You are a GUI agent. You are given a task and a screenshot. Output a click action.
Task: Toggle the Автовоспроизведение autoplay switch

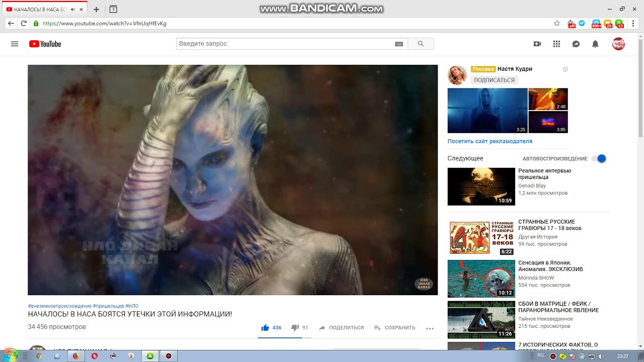[599, 158]
